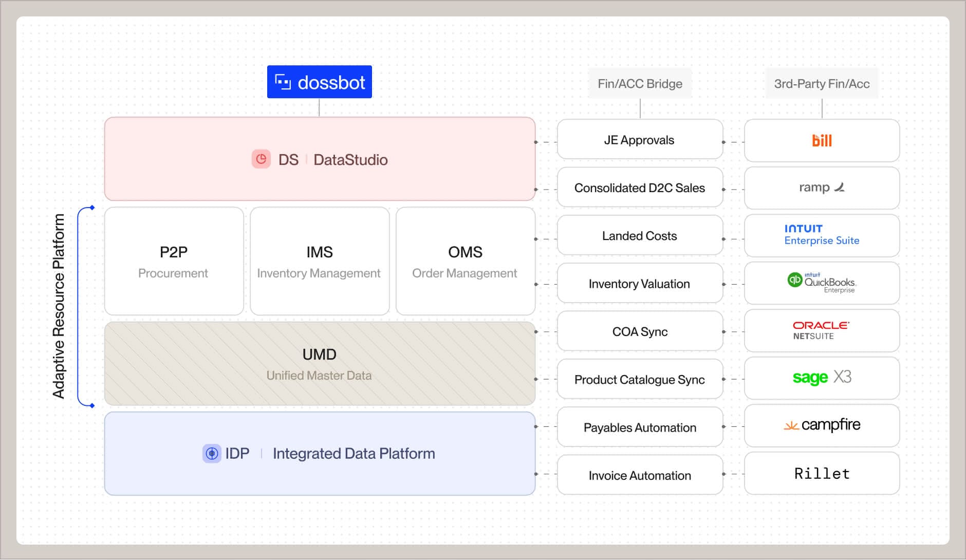The height and width of the screenshot is (560, 966).
Task: Click the sage X3 logo
Action: click(822, 378)
